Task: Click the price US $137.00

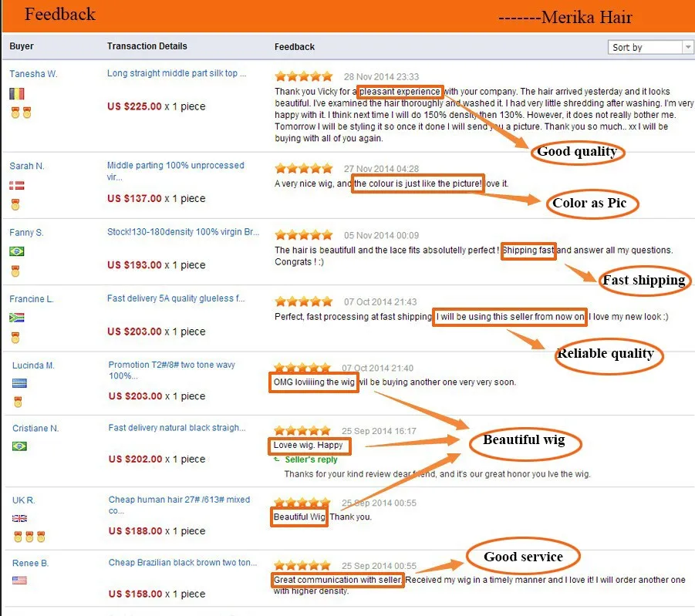Action: pos(134,199)
